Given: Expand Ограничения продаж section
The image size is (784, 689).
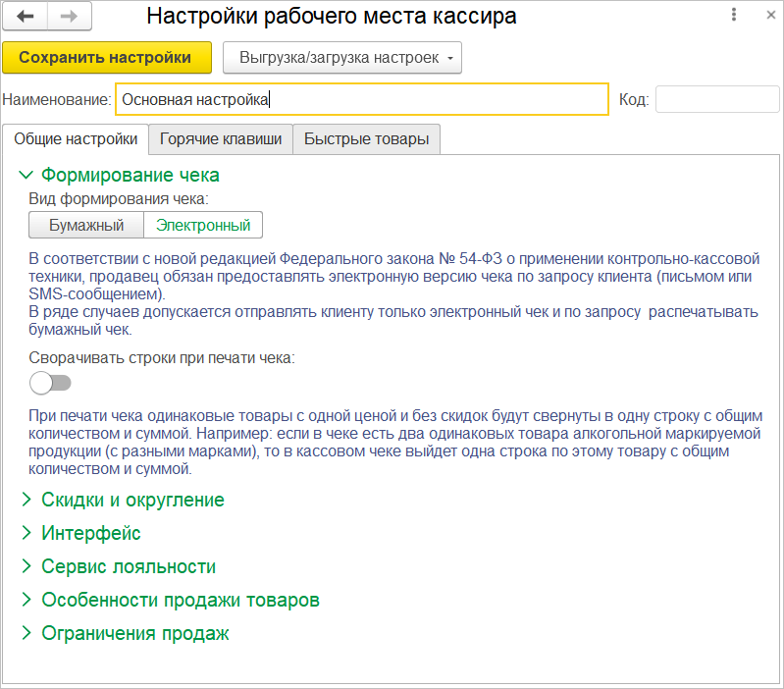Looking at the screenshot, I should point(126,633).
